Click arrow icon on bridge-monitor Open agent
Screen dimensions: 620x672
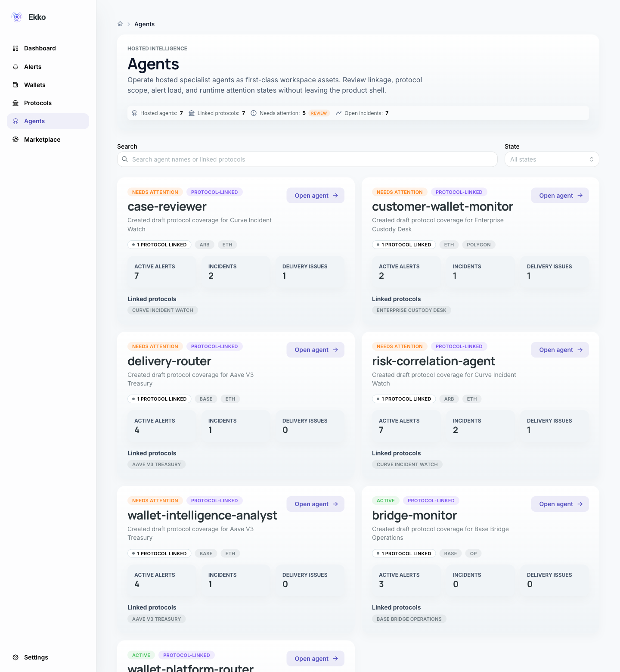tap(580, 504)
